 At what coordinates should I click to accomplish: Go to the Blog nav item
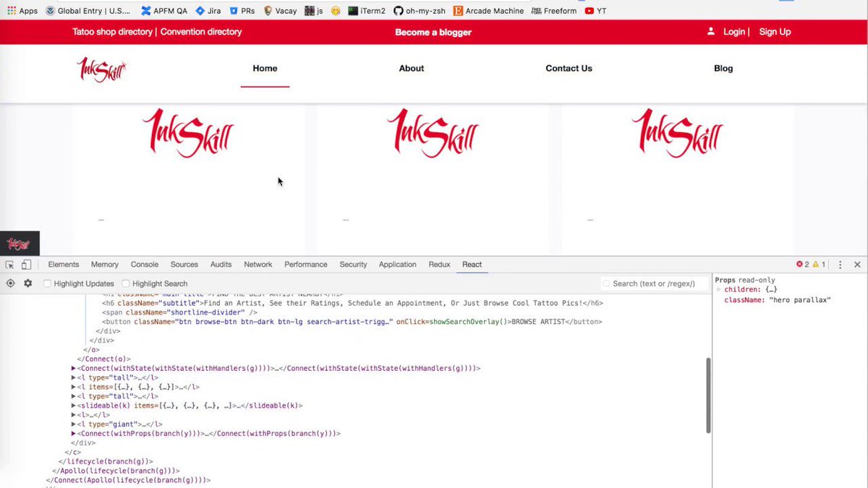pyautogui.click(x=723, y=68)
